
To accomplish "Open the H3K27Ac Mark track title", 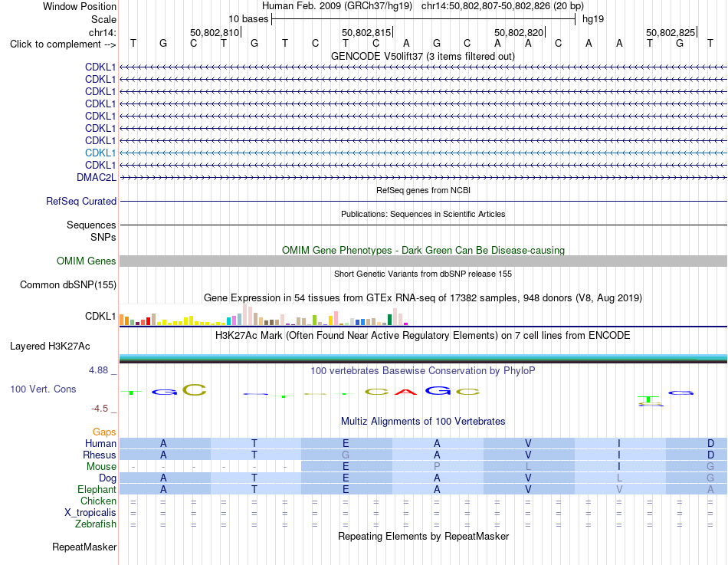I will point(423,336).
